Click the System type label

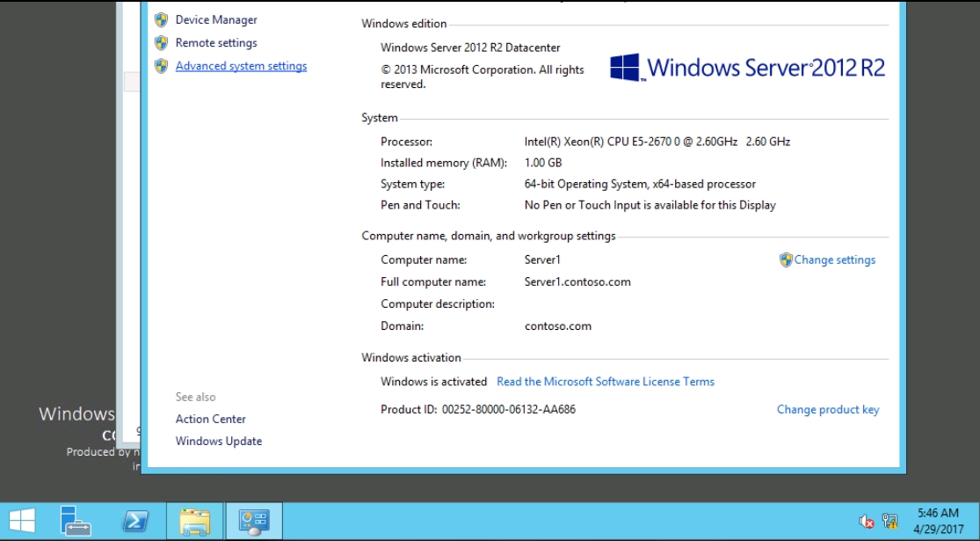(412, 185)
